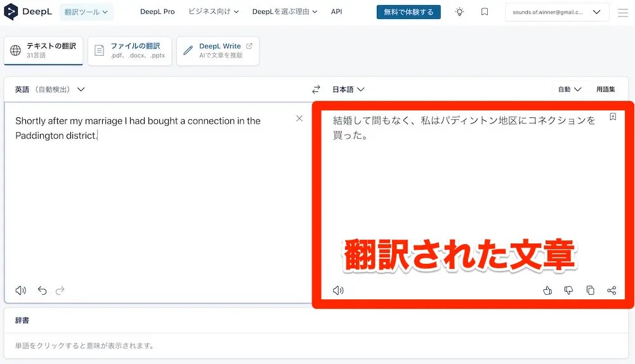Click the swap languages arrows icon
The height and width of the screenshot is (364, 635).
[316, 89]
